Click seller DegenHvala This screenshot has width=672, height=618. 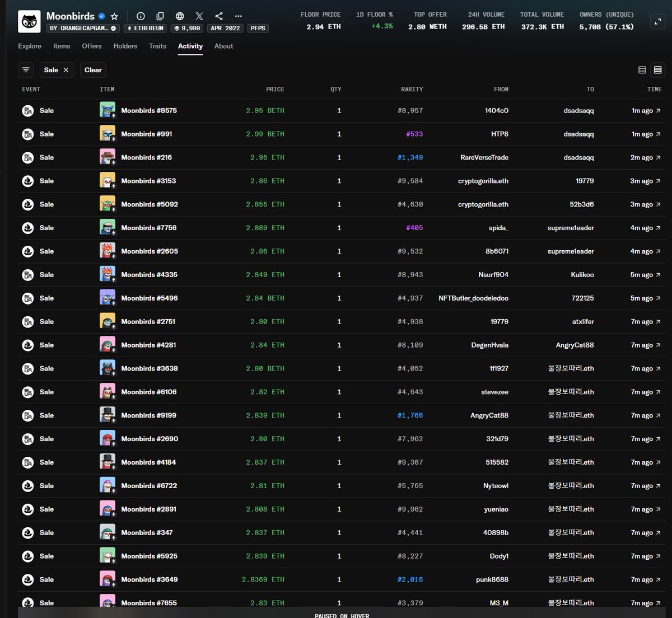pyautogui.click(x=490, y=345)
